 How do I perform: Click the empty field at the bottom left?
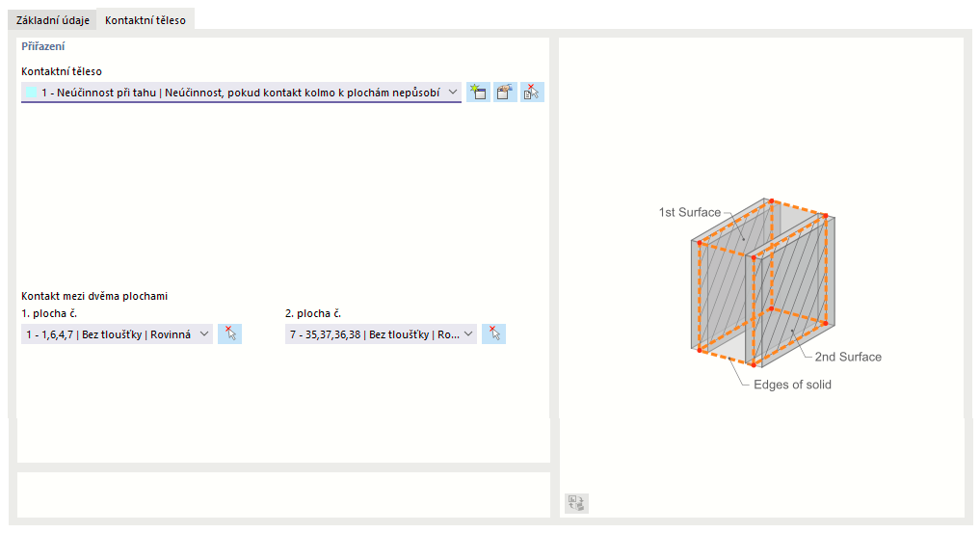point(283,493)
